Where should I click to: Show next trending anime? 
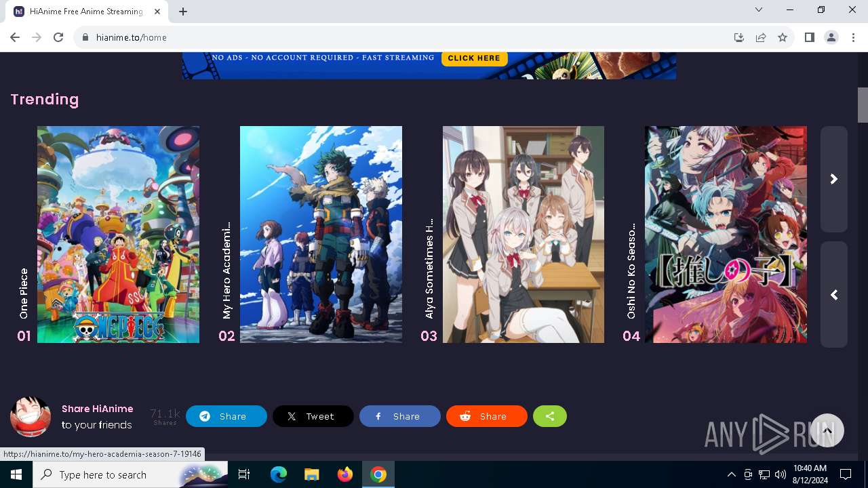pos(834,179)
